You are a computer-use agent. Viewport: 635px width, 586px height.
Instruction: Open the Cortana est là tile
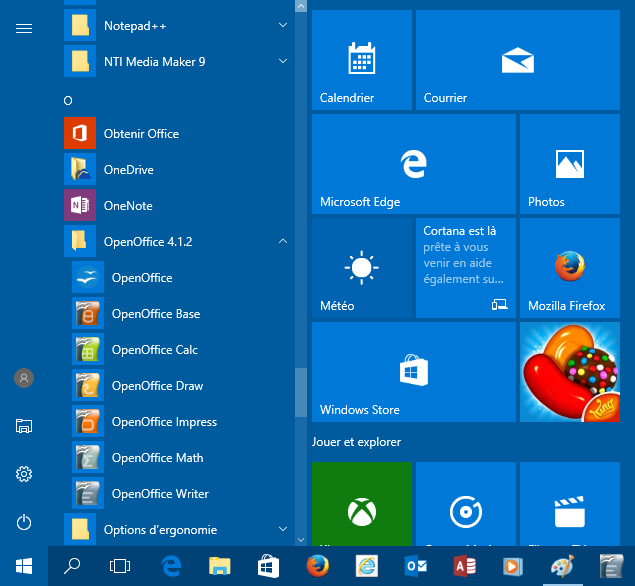pos(466,268)
